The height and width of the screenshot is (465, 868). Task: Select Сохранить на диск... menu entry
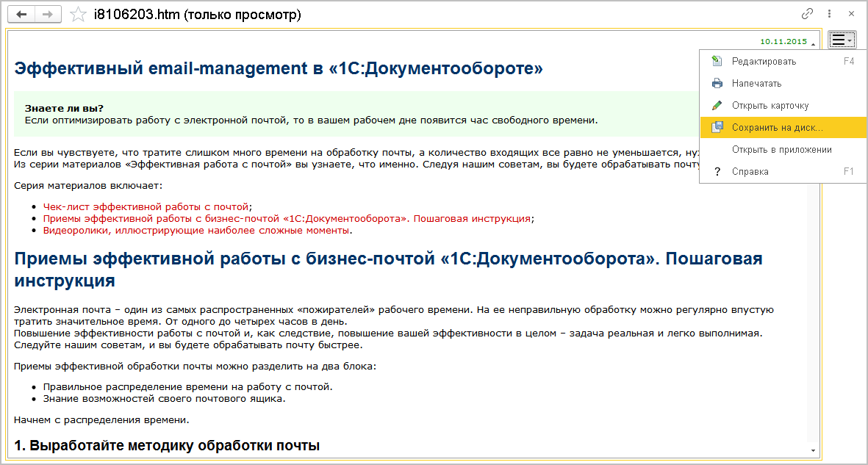pos(783,127)
